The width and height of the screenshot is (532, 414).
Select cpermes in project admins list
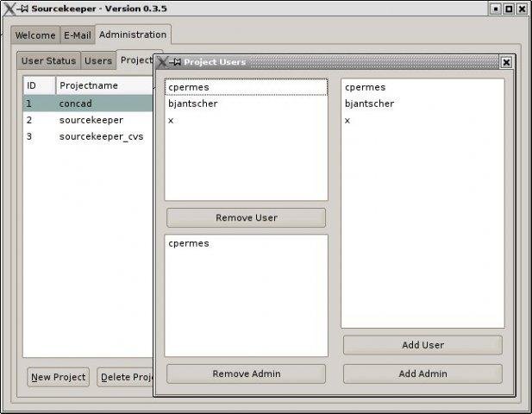tap(247, 243)
